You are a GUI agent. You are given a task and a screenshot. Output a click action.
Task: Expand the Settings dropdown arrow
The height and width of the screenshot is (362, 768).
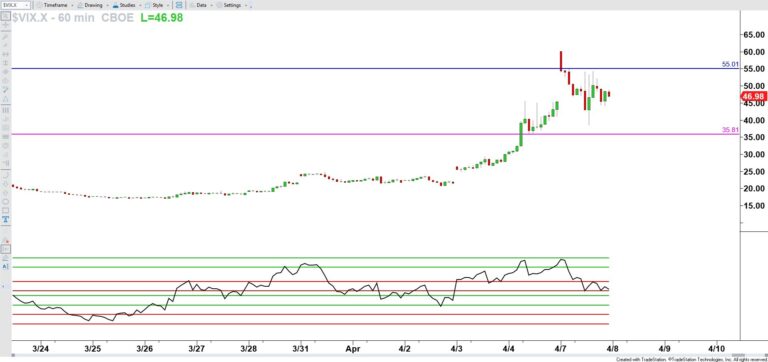[246, 5]
